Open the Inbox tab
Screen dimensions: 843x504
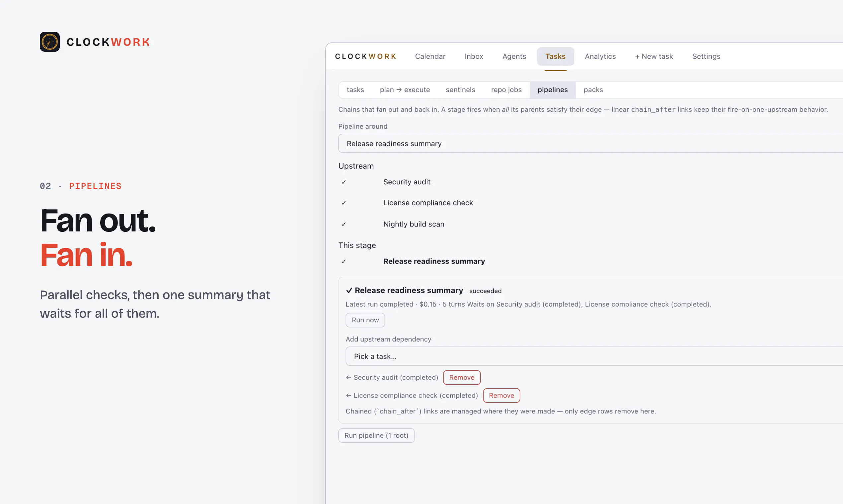[474, 56]
